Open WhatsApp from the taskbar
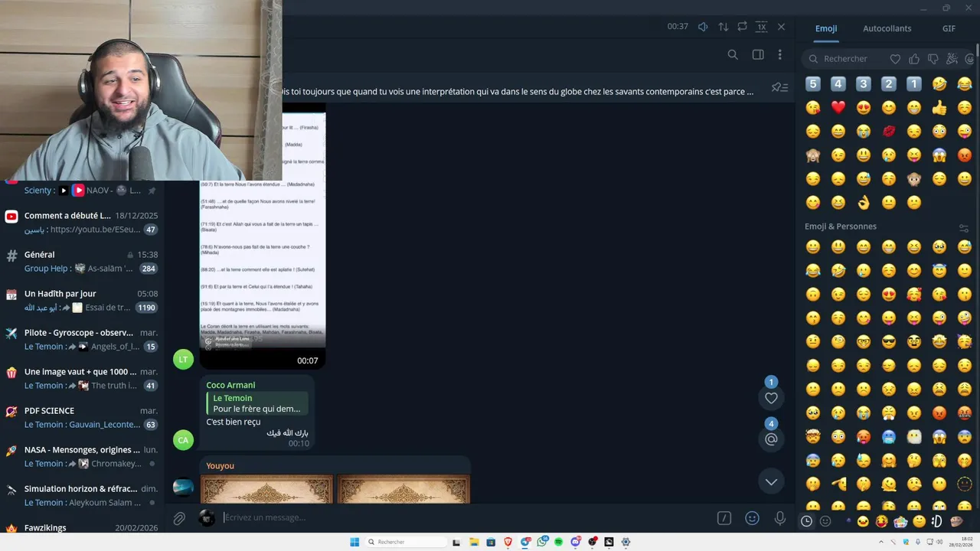The width and height of the screenshot is (980, 551). (541, 542)
